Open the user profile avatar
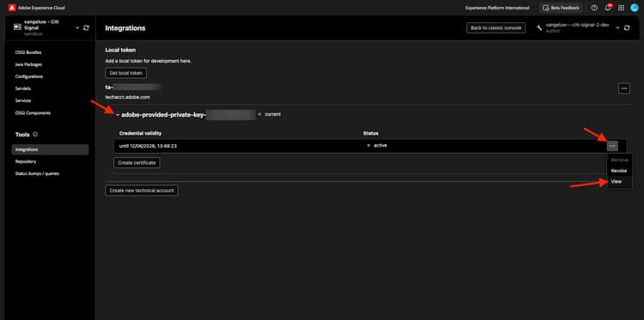Image resolution: width=644 pixels, height=320 pixels. pyautogui.click(x=635, y=8)
